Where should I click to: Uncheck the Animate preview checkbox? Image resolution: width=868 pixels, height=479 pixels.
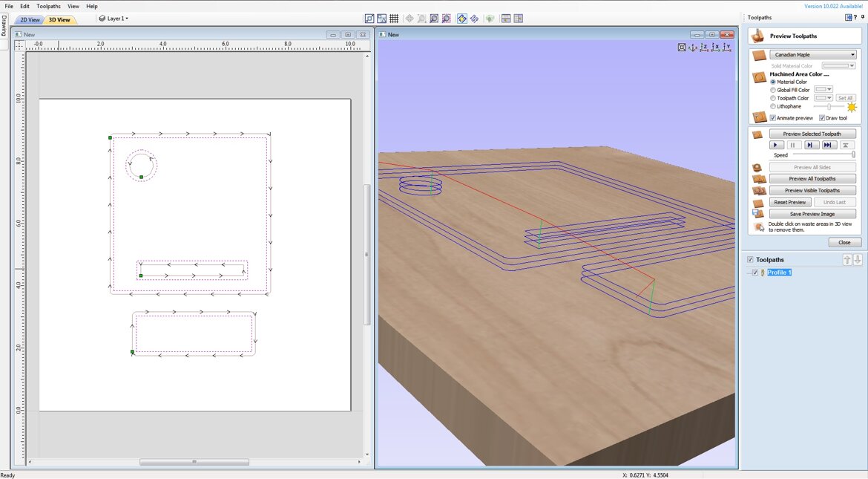click(x=773, y=118)
